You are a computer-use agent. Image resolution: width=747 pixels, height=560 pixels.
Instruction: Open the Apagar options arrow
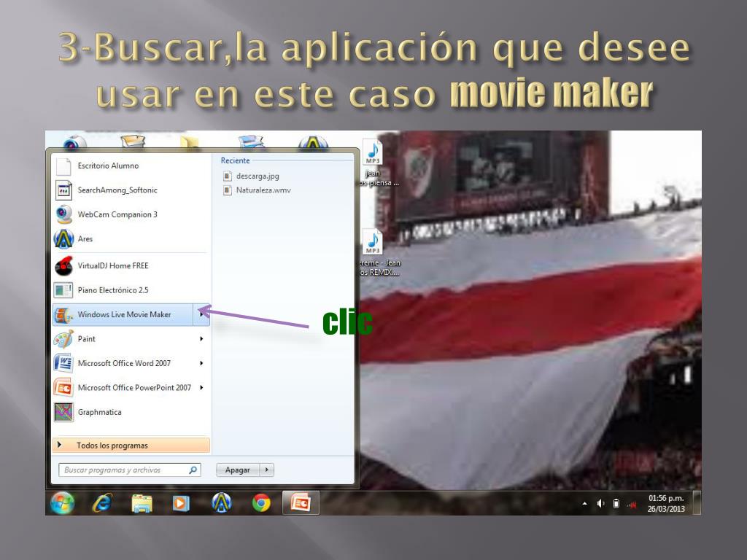pyautogui.click(x=267, y=470)
